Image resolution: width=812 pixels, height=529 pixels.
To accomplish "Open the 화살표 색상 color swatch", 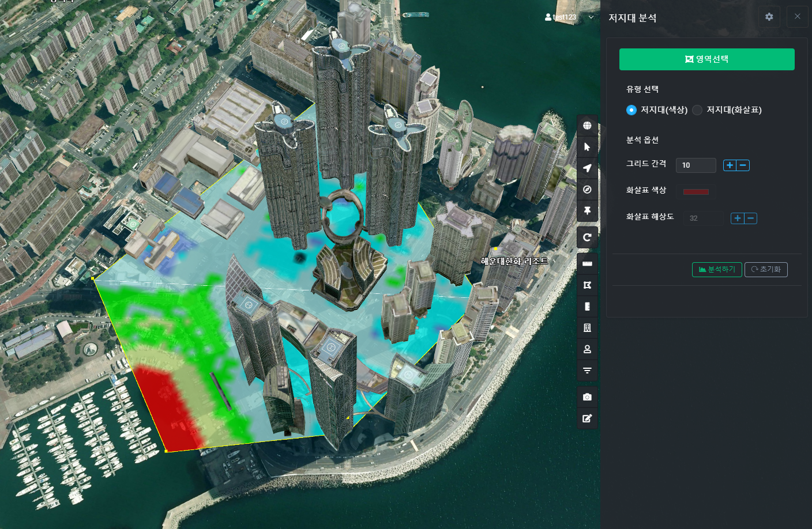I will 696,192.
